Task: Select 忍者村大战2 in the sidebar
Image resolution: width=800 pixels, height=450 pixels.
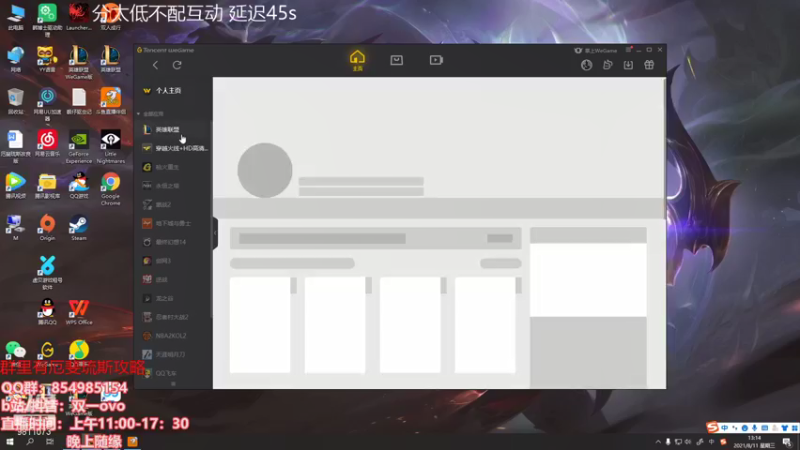Action: pyautogui.click(x=173, y=317)
